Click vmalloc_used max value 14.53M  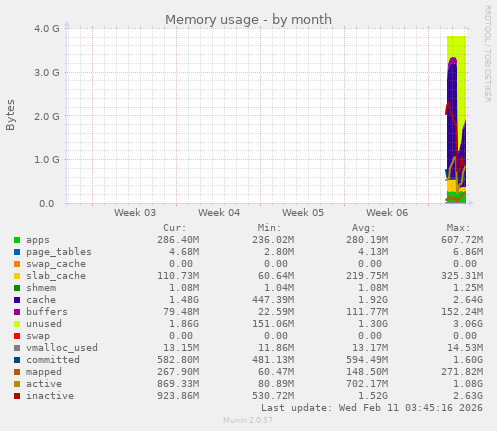(465, 348)
